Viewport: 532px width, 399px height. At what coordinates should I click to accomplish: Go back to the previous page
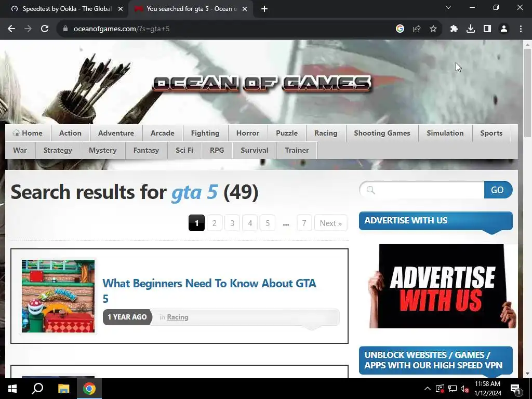click(11, 29)
